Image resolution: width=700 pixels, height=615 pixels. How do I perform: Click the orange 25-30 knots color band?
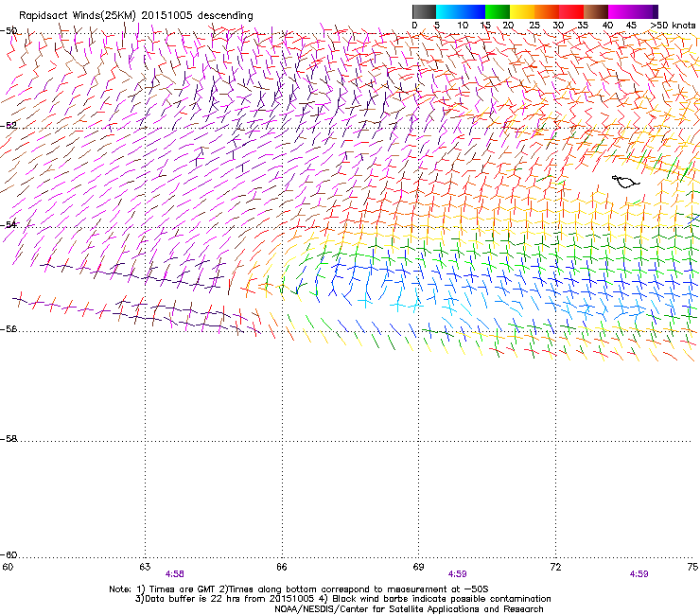(x=547, y=11)
